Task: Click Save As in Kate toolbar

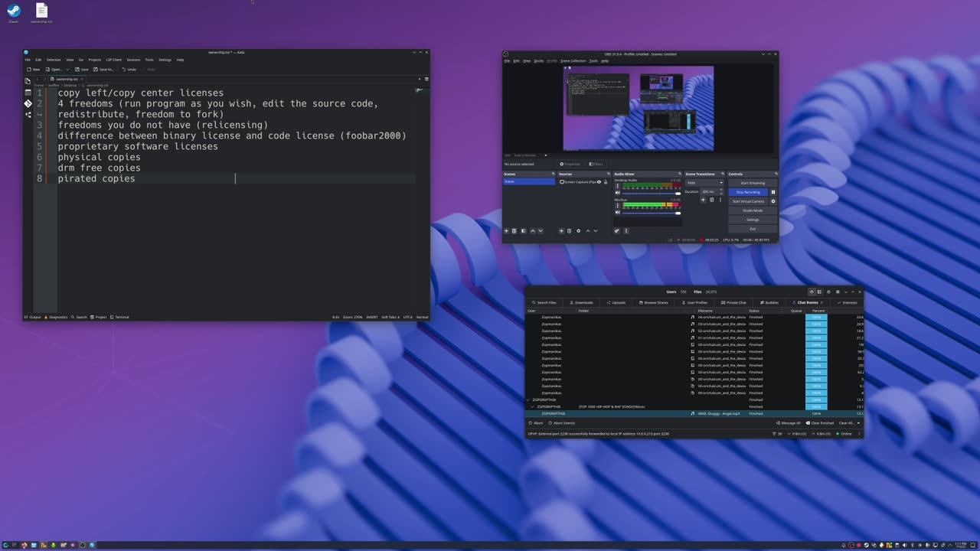Action: (103, 70)
